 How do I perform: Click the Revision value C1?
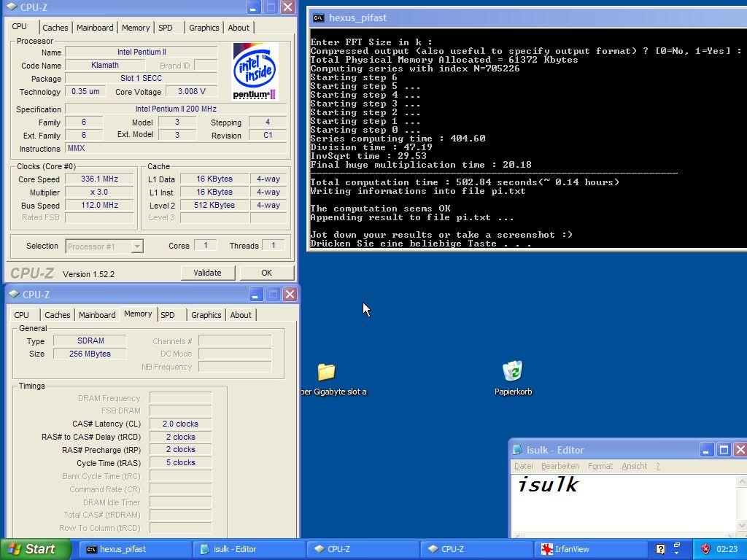coord(268,135)
